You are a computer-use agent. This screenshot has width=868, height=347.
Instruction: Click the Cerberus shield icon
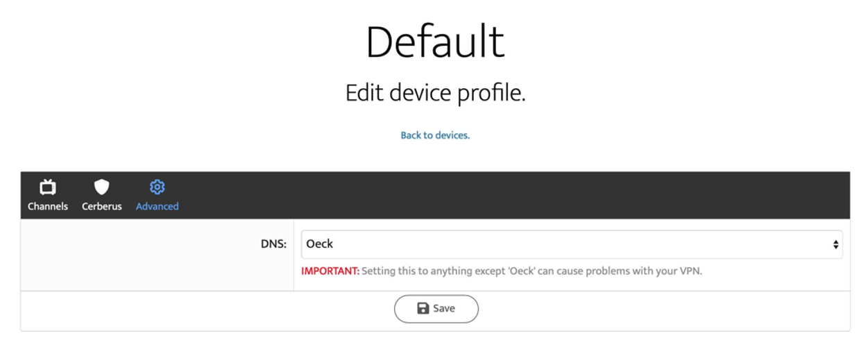(102, 187)
